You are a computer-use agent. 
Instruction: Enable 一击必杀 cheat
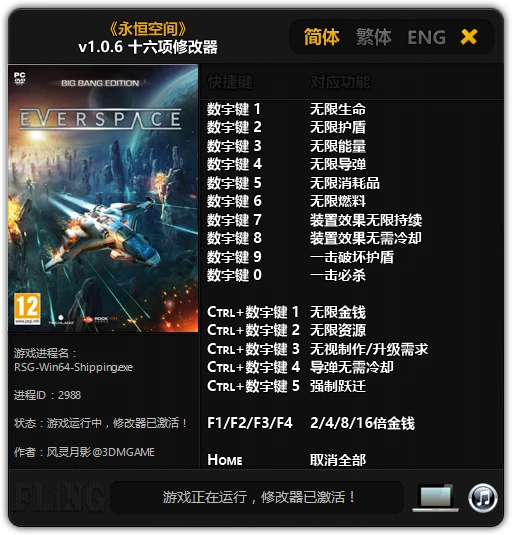338,275
